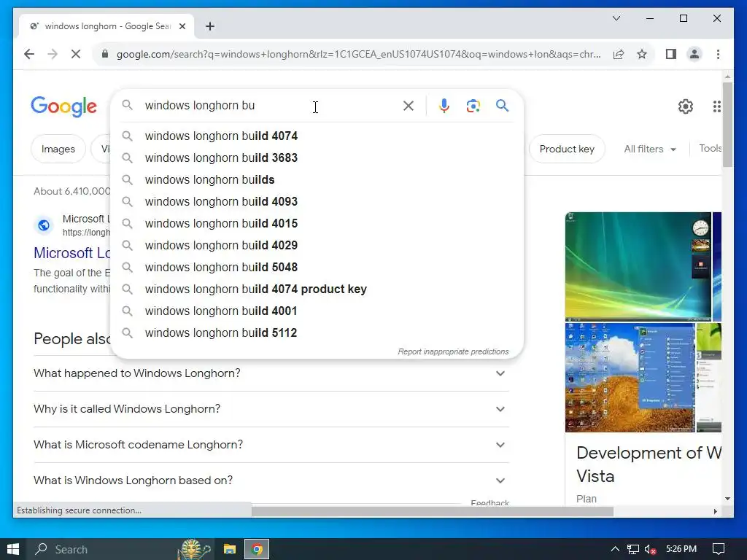Click the address bar URL
This screenshot has width=747, height=560.
coord(358,54)
